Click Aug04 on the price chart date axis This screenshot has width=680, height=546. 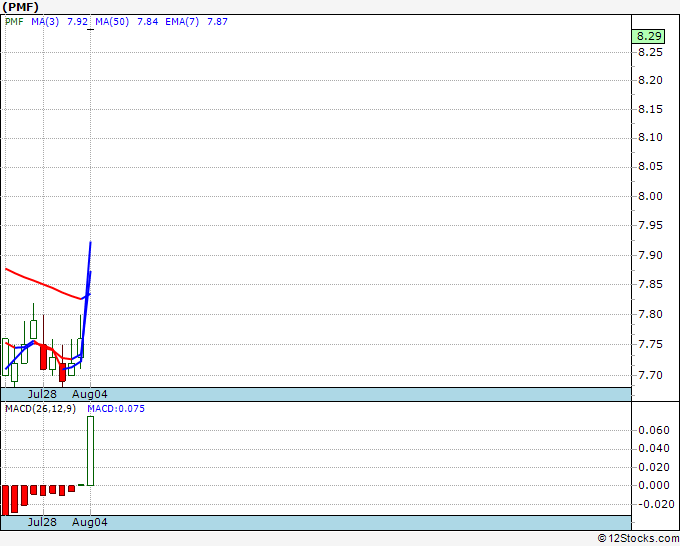(89, 394)
